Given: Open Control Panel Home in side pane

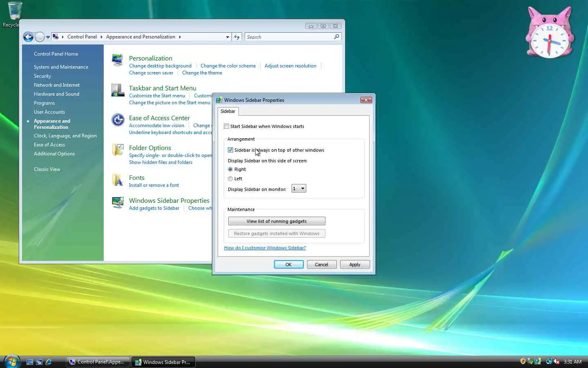Looking at the screenshot, I should point(56,54).
